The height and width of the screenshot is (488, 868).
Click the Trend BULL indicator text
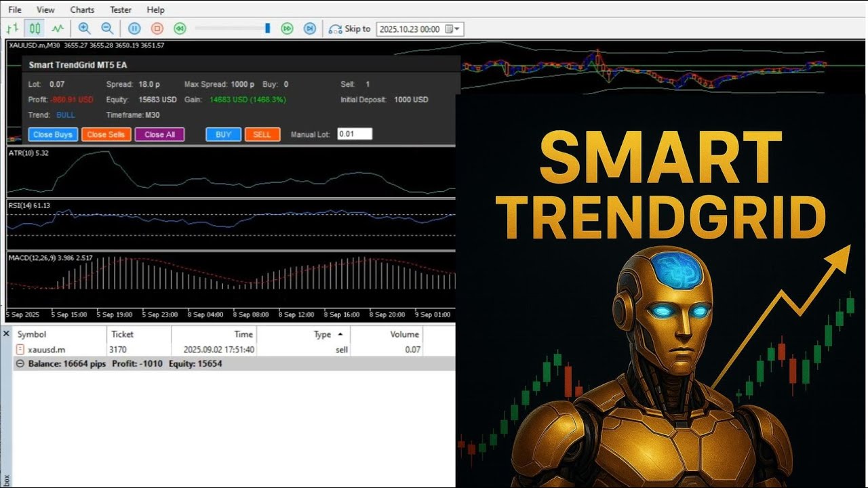66,115
